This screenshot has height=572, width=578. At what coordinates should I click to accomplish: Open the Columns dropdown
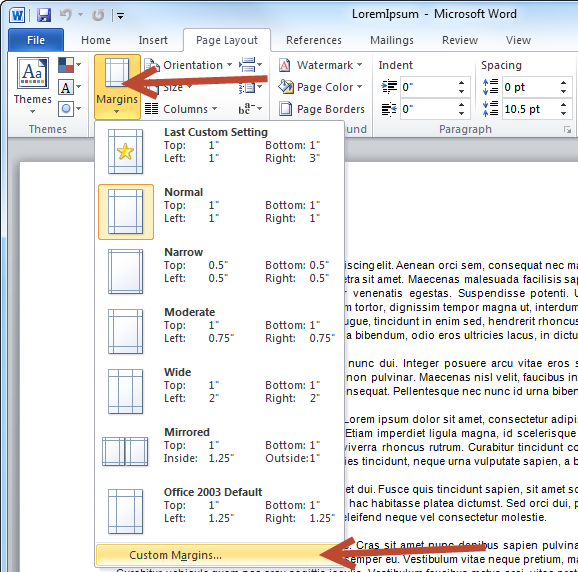point(181,109)
